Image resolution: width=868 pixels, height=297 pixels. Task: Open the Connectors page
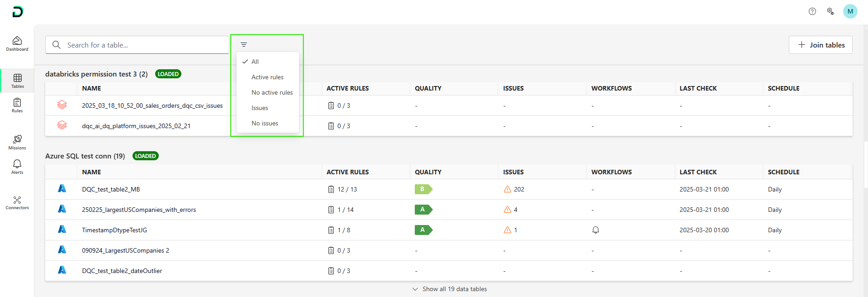click(x=17, y=202)
